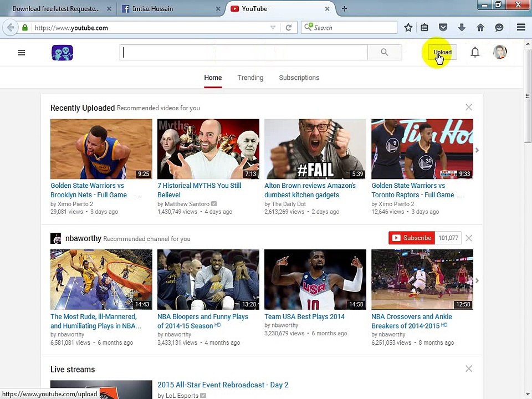Open The Daily Dot channel link
532x399 pixels.
(289, 204)
